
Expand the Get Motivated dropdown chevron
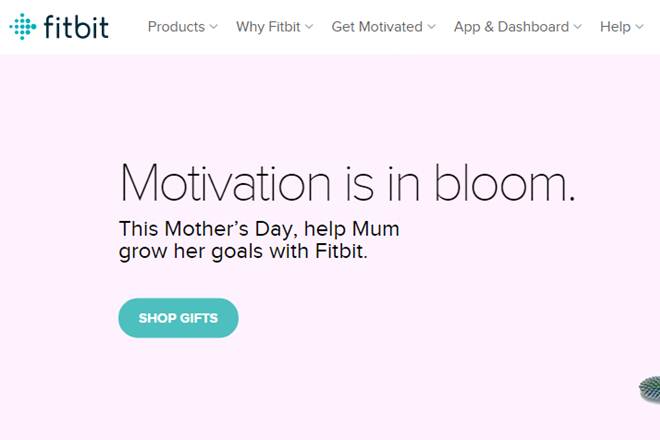pyautogui.click(x=431, y=27)
